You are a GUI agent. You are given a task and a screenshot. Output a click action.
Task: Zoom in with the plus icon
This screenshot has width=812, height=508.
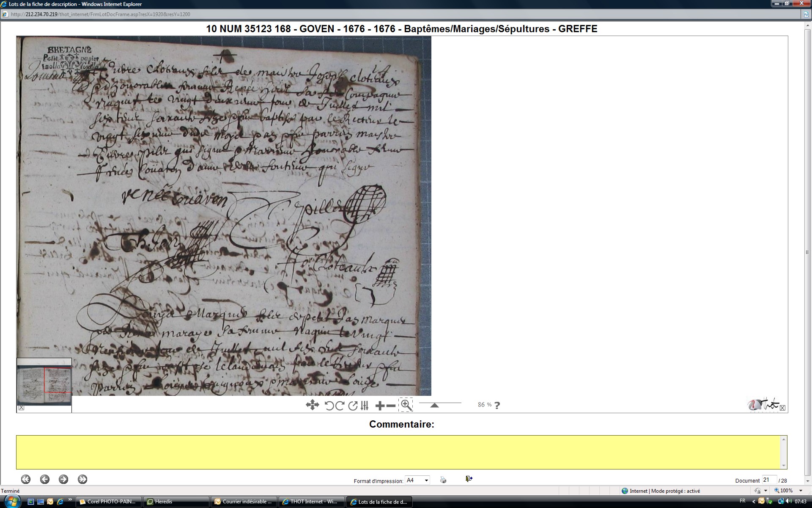click(380, 406)
